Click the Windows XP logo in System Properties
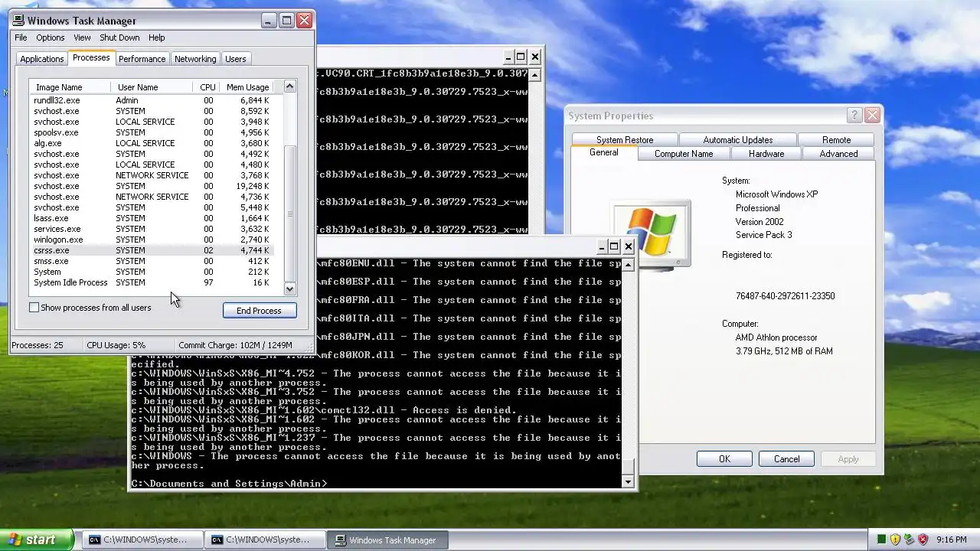The image size is (980, 551). pyautogui.click(x=651, y=233)
